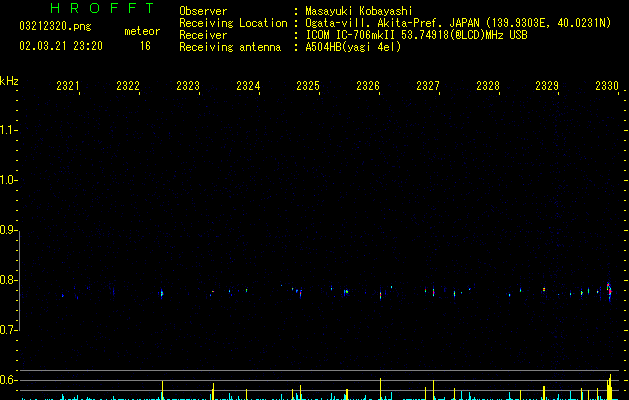
Task: Click time marker 2323
Action: 188,86
